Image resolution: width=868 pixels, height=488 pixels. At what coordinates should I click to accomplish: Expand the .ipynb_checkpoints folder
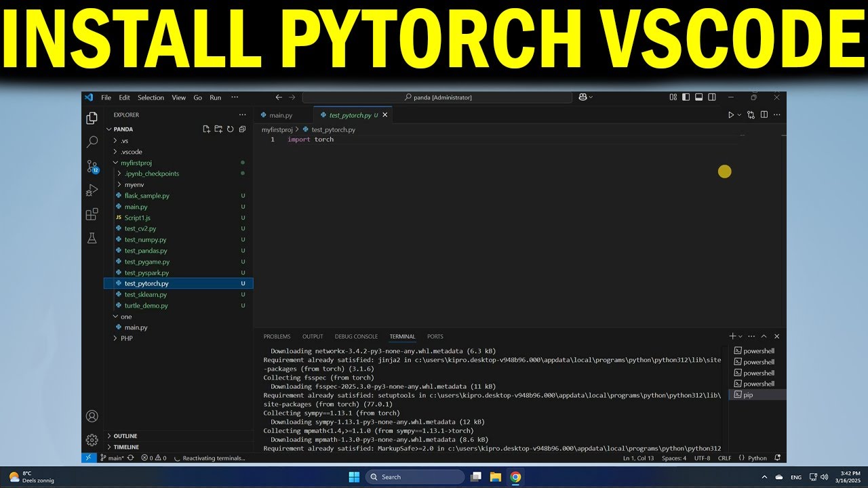point(120,174)
